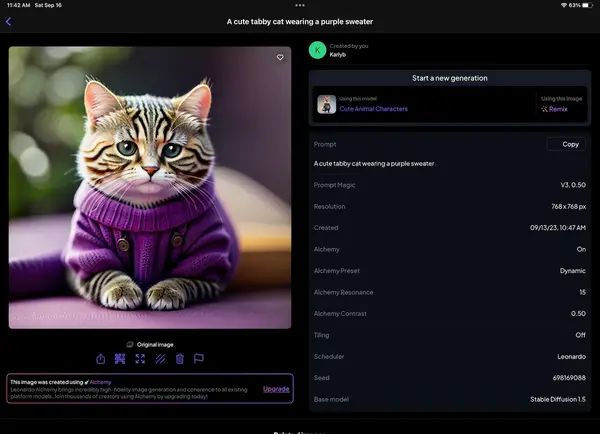Image resolution: width=600 pixels, height=434 pixels.
Task: Click the Cute Animal Characters model thumbnail
Action: (x=327, y=104)
